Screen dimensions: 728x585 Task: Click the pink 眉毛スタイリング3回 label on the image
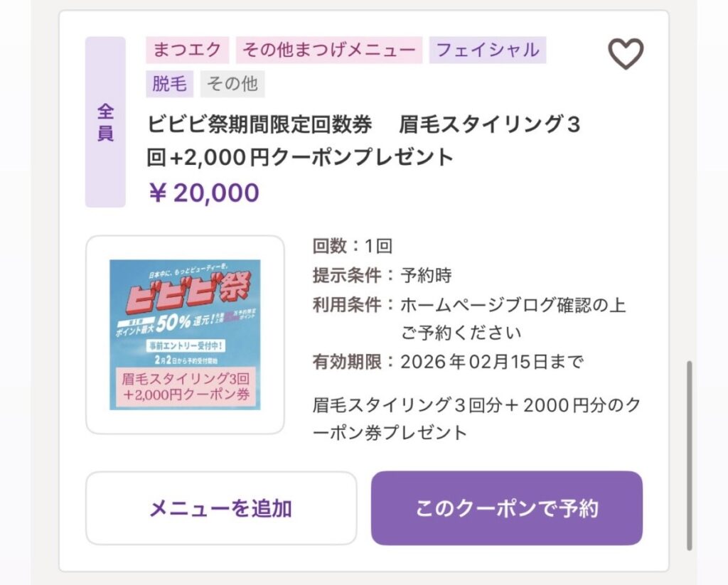point(185,387)
